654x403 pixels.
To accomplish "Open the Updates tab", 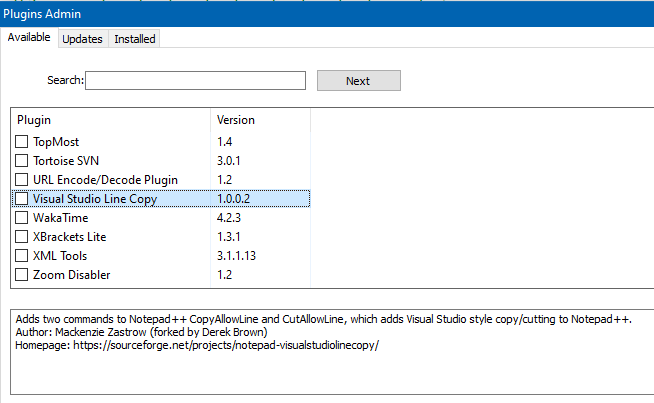I will click(x=83, y=39).
